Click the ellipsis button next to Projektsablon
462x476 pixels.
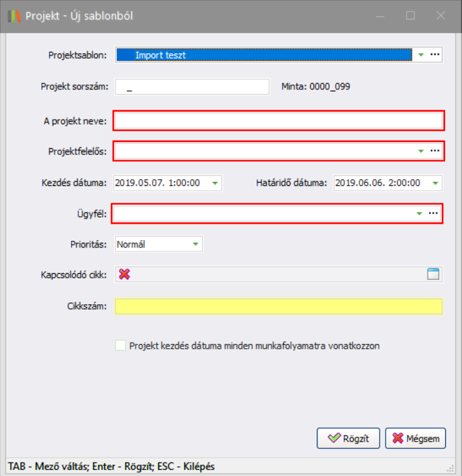(434, 55)
